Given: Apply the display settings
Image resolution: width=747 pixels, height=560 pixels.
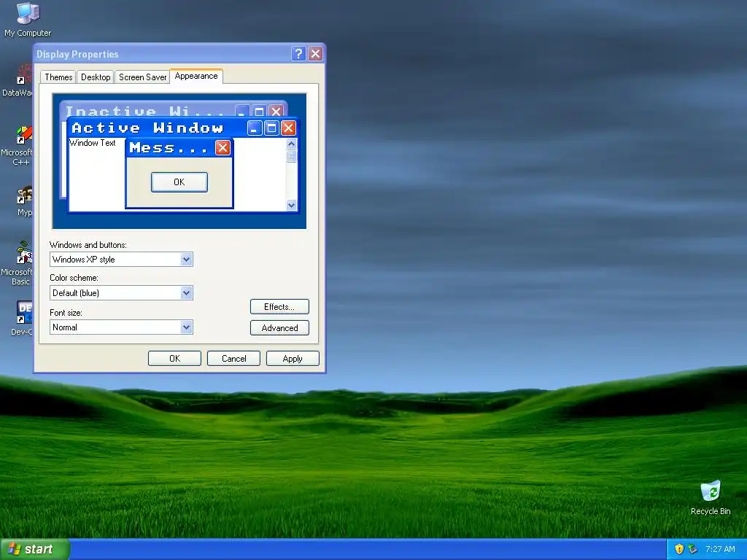Looking at the screenshot, I should [x=293, y=359].
